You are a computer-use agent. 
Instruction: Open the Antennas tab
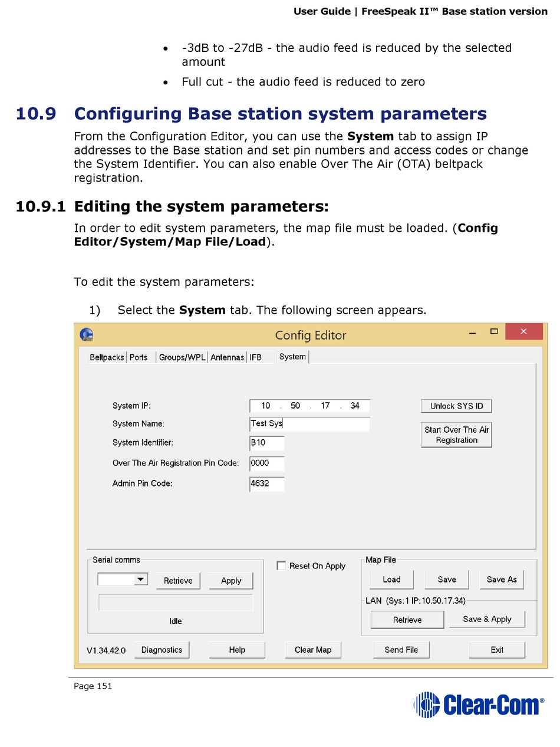[x=228, y=357]
